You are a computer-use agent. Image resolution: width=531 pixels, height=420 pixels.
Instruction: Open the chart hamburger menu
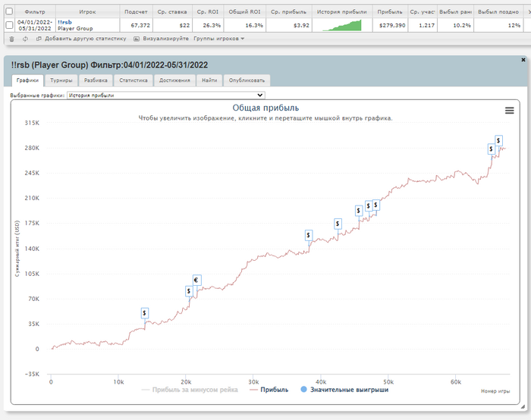tap(509, 111)
